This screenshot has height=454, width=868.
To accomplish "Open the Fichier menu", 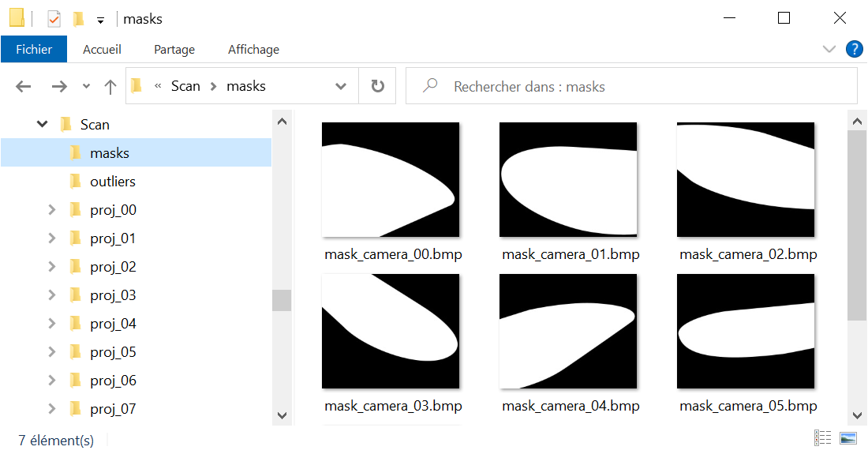I will (x=34, y=49).
